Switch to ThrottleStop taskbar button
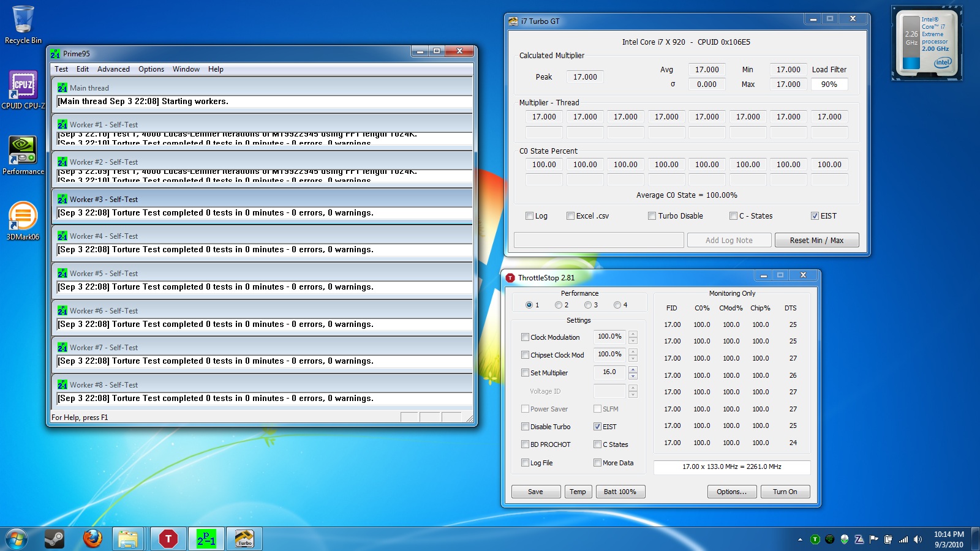 [x=168, y=539]
